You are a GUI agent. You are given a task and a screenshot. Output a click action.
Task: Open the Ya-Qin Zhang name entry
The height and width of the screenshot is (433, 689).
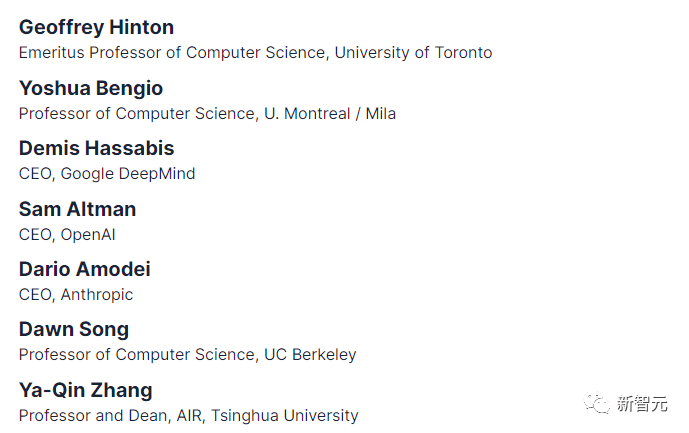(86, 390)
